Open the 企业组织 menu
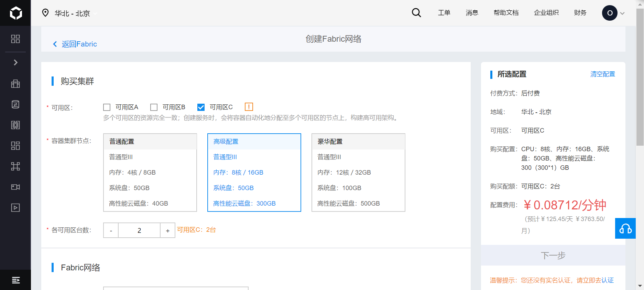 click(546, 13)
